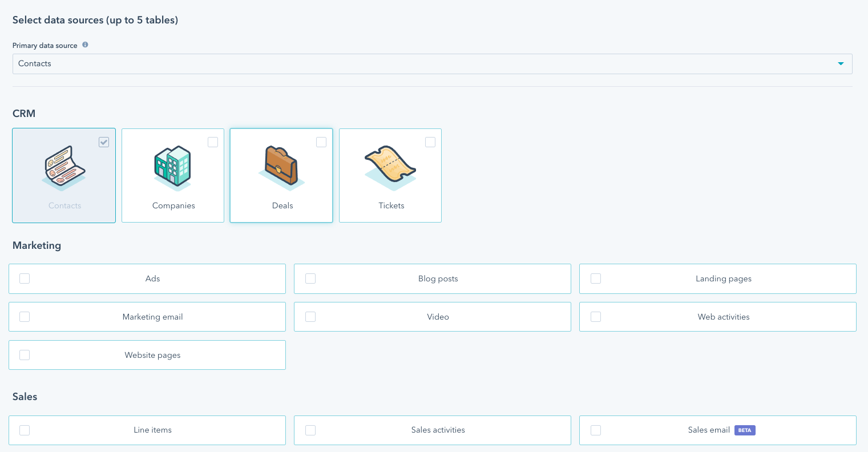Tick the Tickets card checkbox
The height and width of the screenshot is (452, 868).
click(430, 142)
